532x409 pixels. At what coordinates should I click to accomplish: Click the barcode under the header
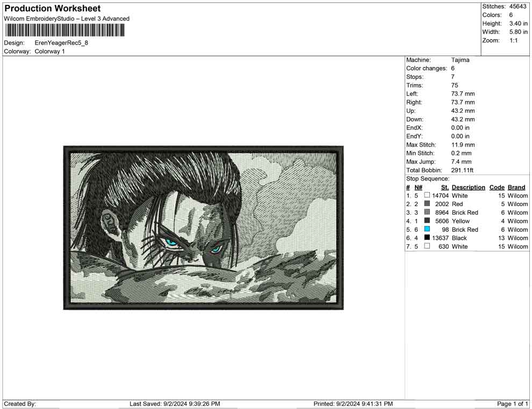click(x=64, y=31)
